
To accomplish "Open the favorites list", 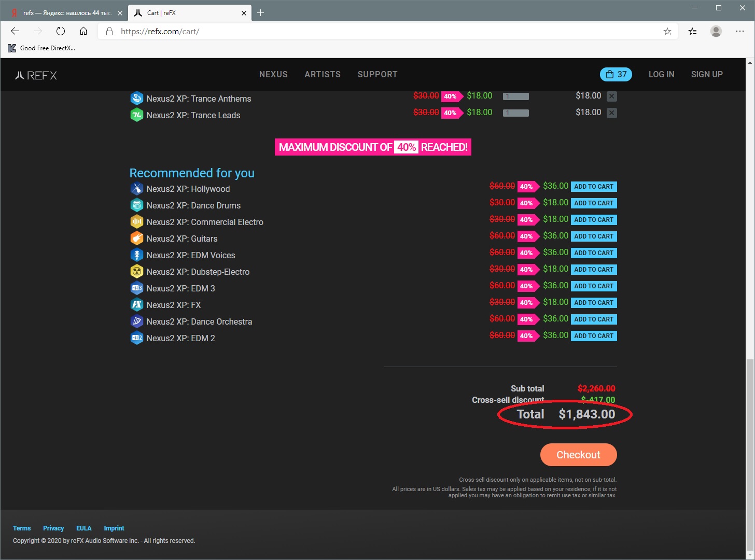I will [x=693, y=32].
